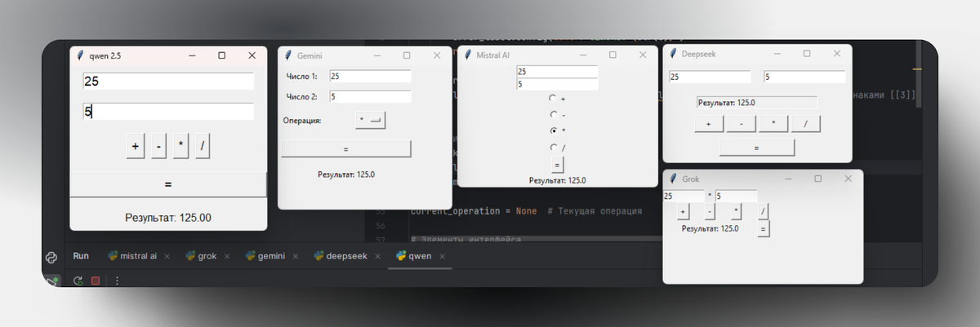Click the - button in Deepseek window

[741, 124]
